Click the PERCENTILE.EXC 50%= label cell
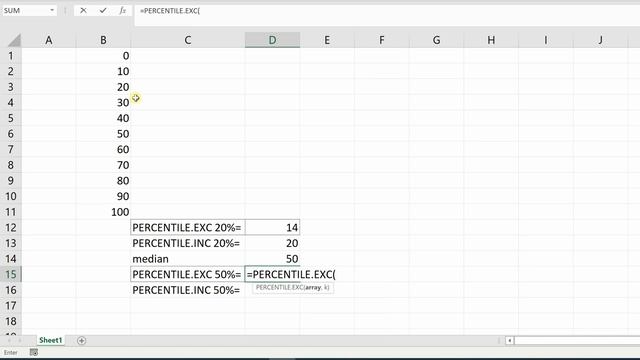Screen dimensions: 640x360 (x=188, y=274)
